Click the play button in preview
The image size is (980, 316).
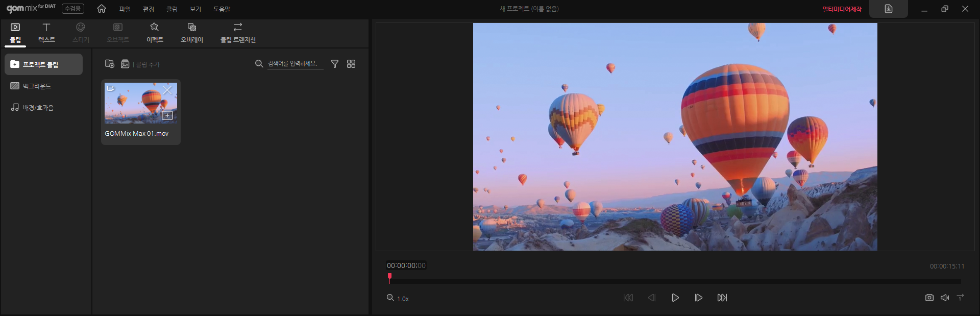tap(675, 298)
